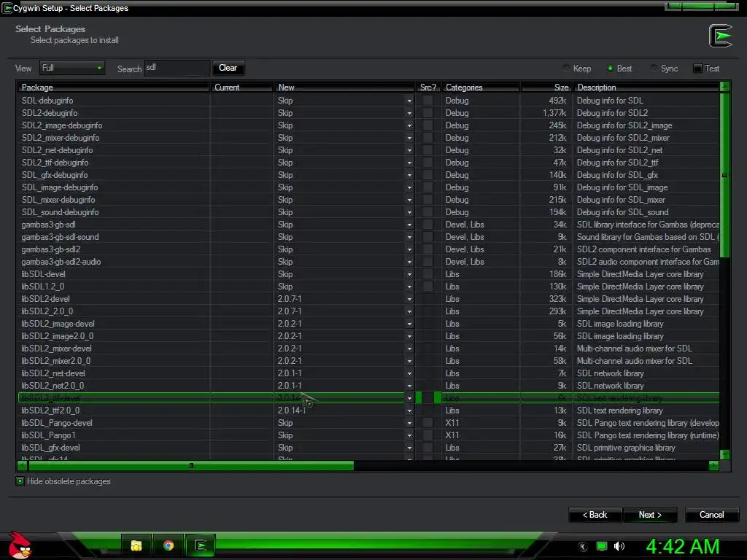Select the gambas3-gb-sdl-sound package name
747x560 pixels.
[60, 237]
